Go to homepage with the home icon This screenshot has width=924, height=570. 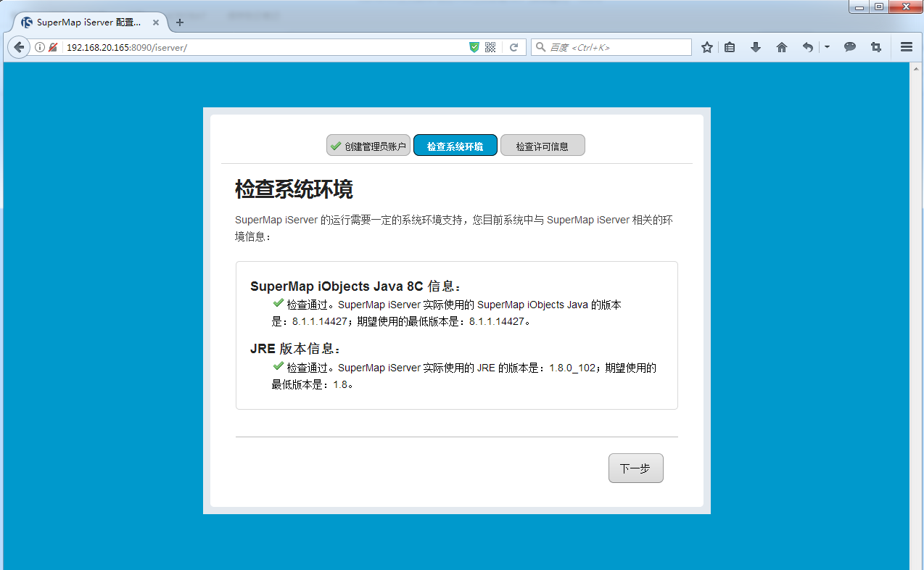[x=782, y=46]
